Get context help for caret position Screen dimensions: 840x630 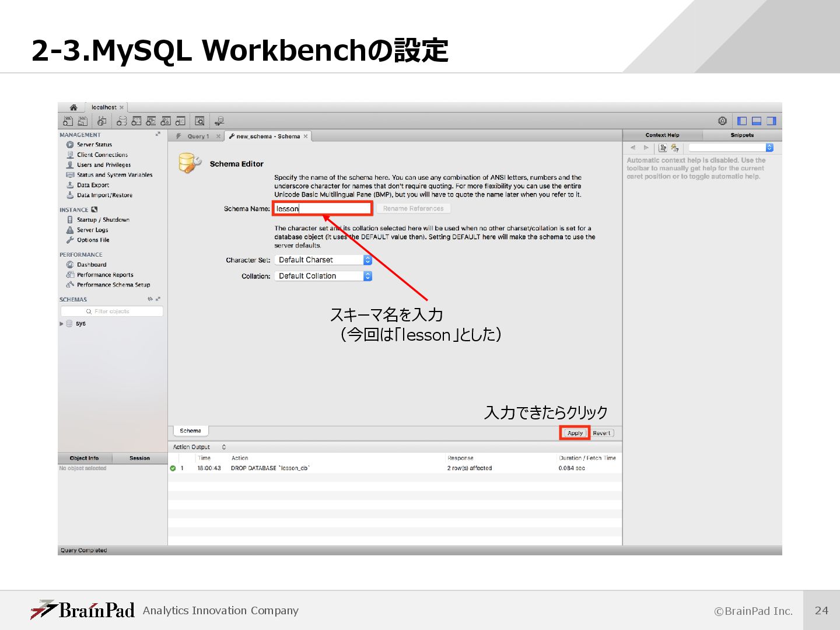[x=663, y=148]
